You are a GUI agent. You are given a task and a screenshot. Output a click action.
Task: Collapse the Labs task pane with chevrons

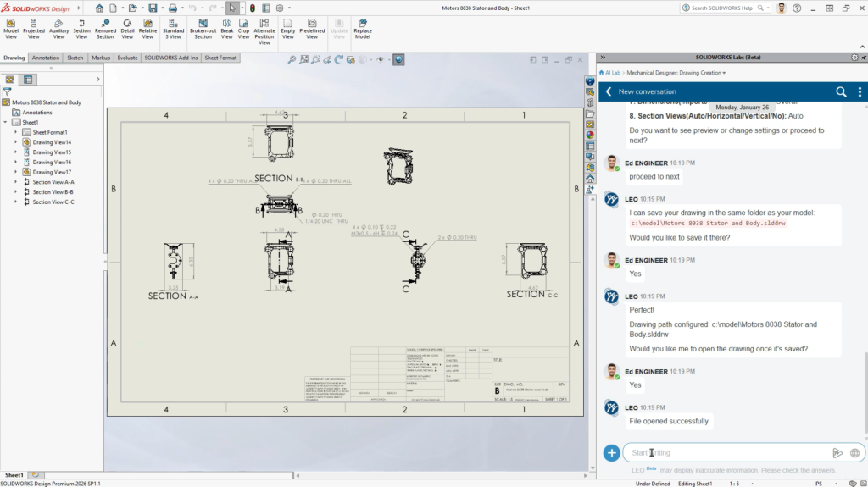coord(603,58)
